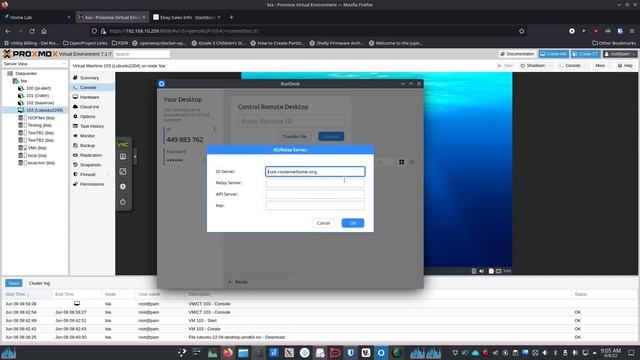
Task: Click the Proxmox search field
Action: [142, 54]
